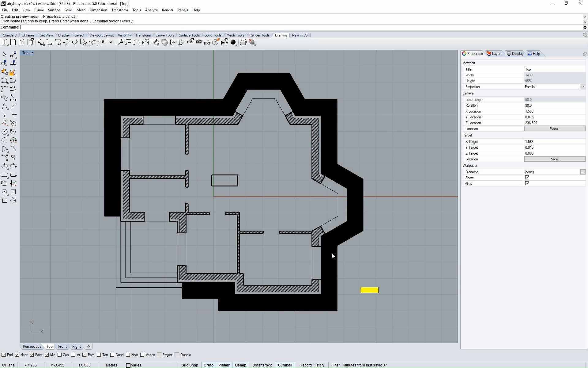The width and height of the screenshot is (588, 368).
Task: Open the Dimension menu
Action: [x=98, y=10]
